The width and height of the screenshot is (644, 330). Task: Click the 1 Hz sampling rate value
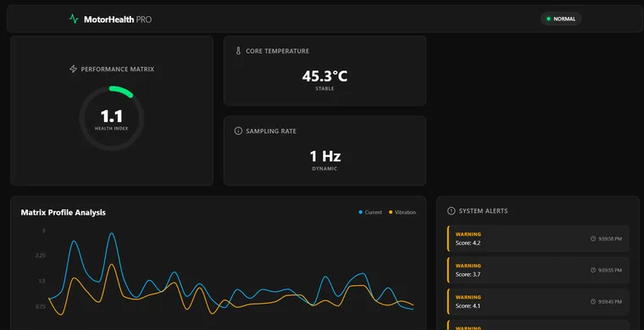coord(325,156)
